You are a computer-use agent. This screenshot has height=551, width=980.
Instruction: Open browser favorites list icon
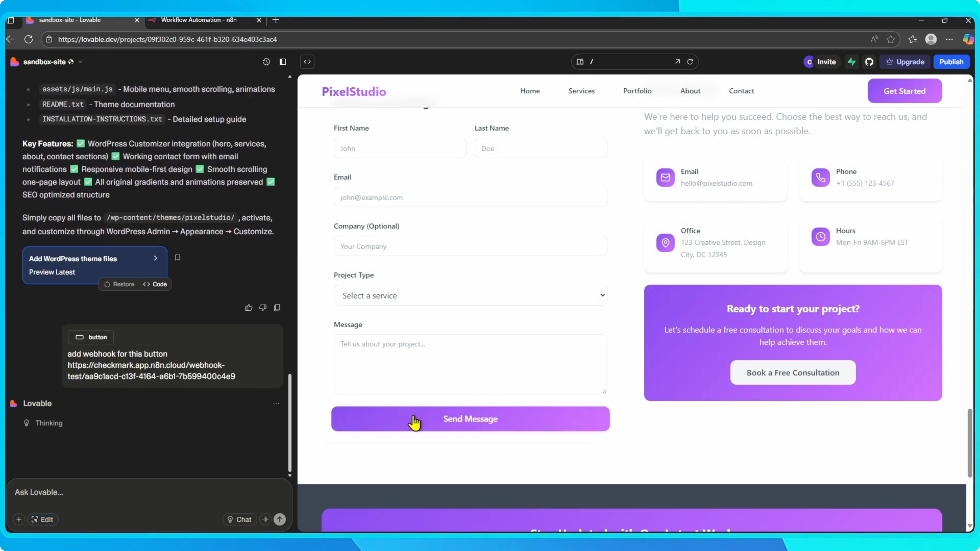coord(913,39)
